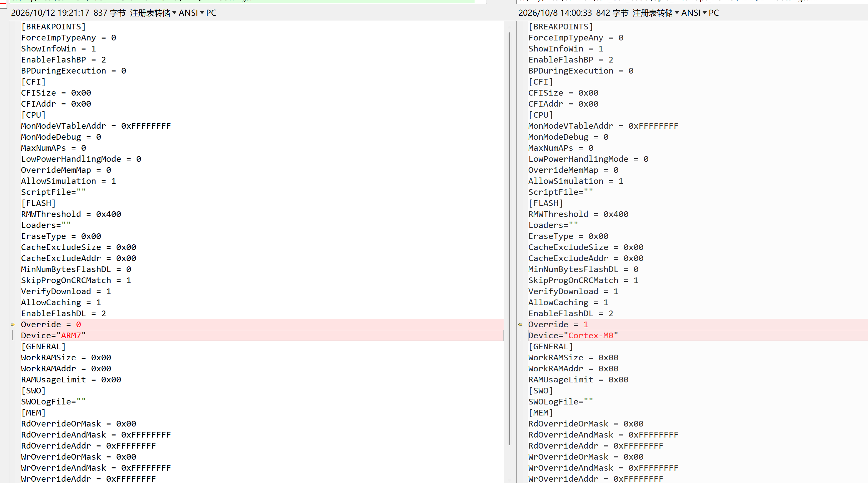This screenshot has width=868, height=483.
Task: Click PC line-ending label in right pane
Action: click(714, 13)
